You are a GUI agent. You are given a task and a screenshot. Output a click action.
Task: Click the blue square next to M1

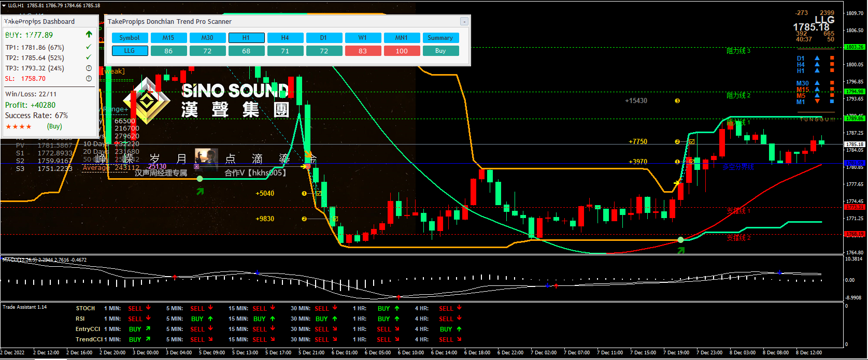click(x=832, y=102)
